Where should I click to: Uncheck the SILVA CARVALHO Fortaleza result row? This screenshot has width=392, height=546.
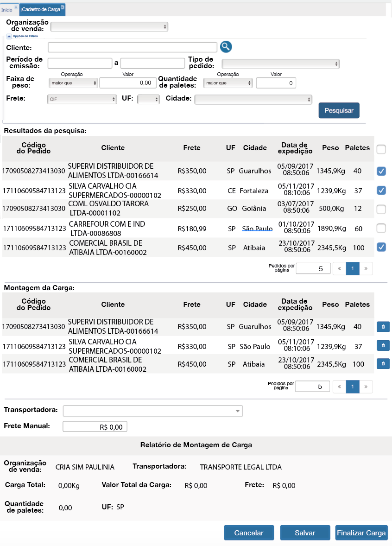coord(381,190)
